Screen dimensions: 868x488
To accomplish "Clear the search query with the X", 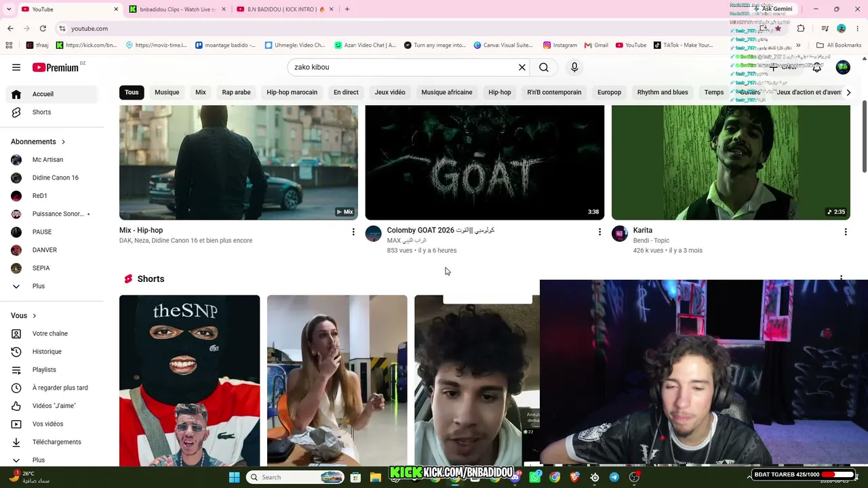I will coord(522,67).
